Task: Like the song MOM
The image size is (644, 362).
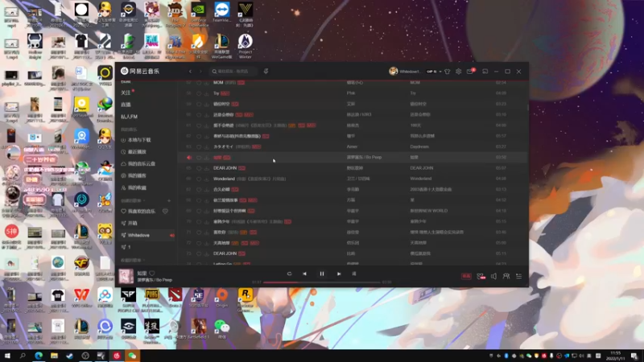Action: pyautogui.click(x=199, y=83)
